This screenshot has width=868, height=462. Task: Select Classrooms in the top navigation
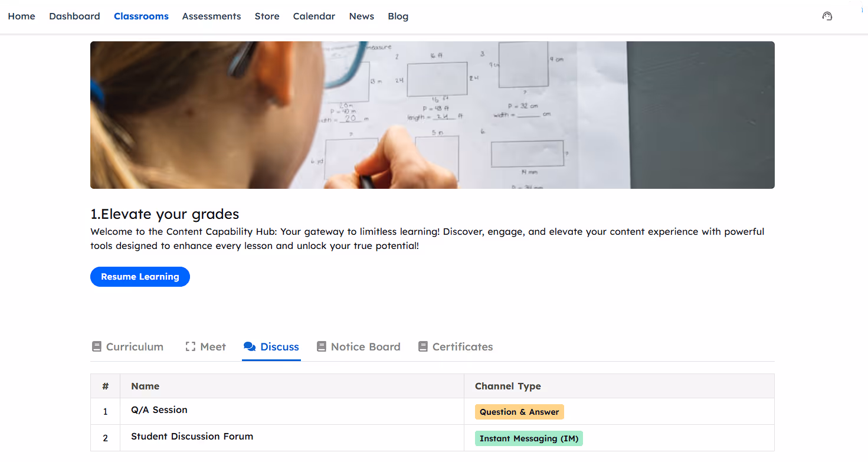pos(141,17)
